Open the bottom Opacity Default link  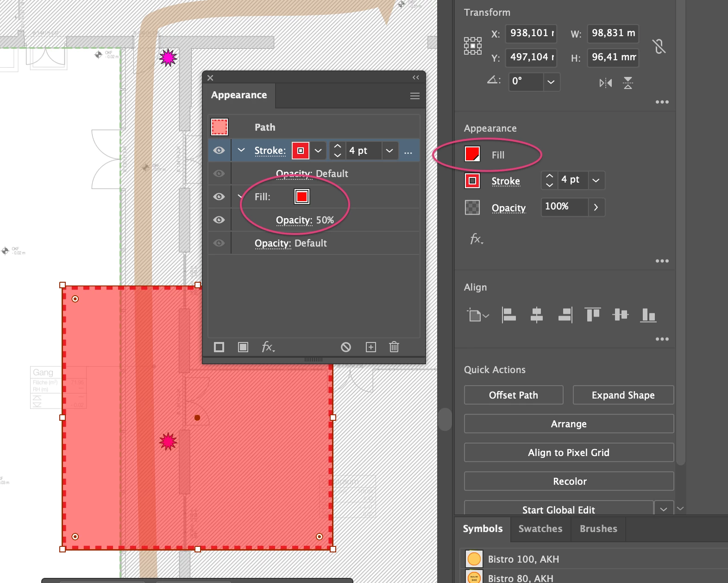tap(273, 243)
